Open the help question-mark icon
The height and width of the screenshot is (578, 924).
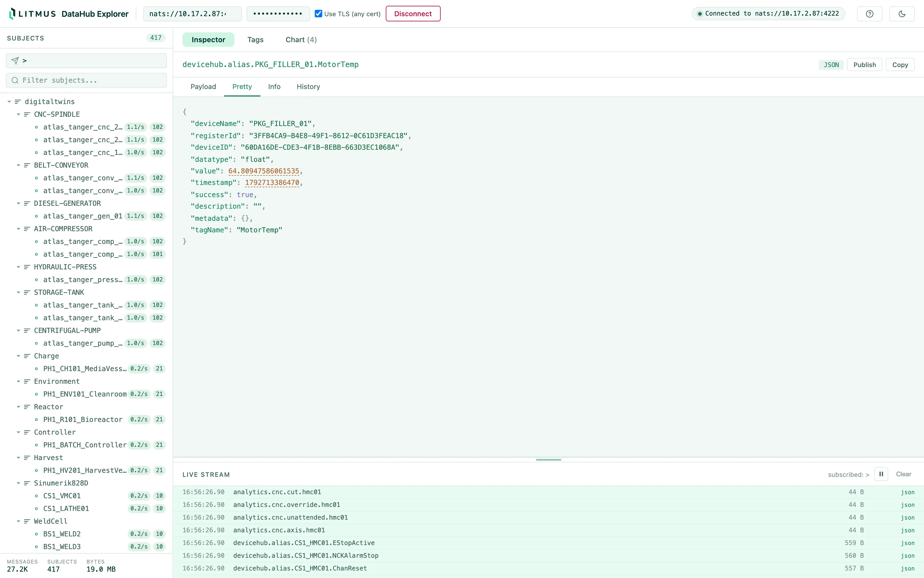869,14
